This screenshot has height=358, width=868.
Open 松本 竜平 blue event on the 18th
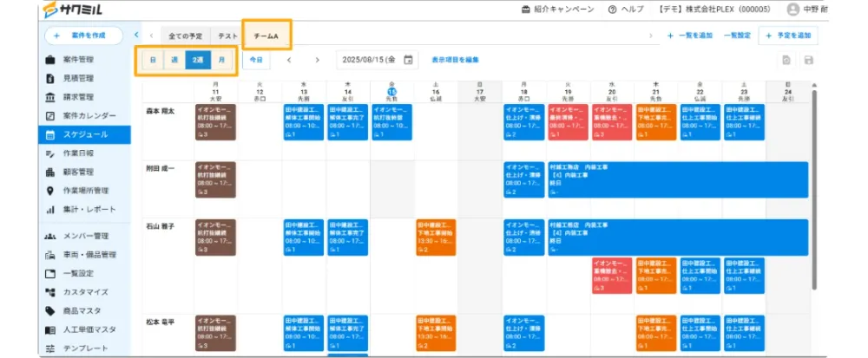tap(524, 333)
